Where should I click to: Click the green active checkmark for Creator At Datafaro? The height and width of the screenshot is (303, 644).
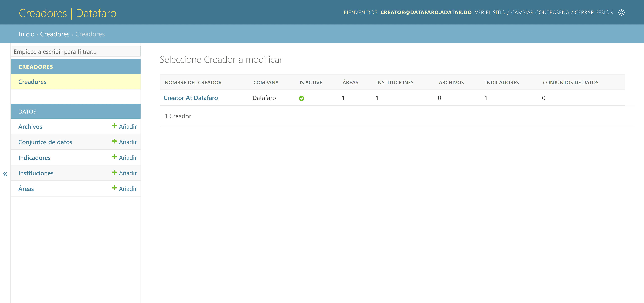pyautogui.click(x=302, y=98)
